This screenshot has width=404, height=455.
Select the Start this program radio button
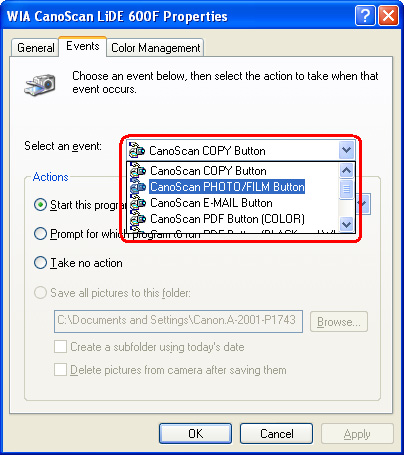click(40, 205)
